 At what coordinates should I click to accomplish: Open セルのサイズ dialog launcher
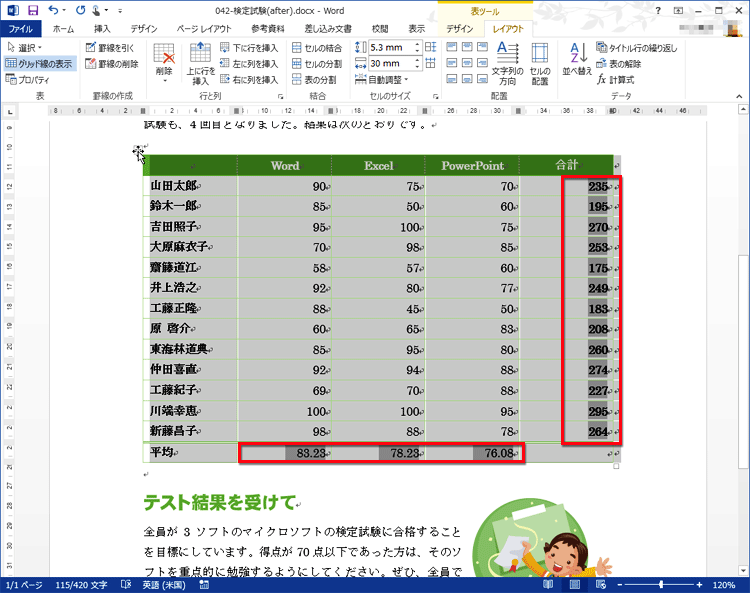pos(436,96)
